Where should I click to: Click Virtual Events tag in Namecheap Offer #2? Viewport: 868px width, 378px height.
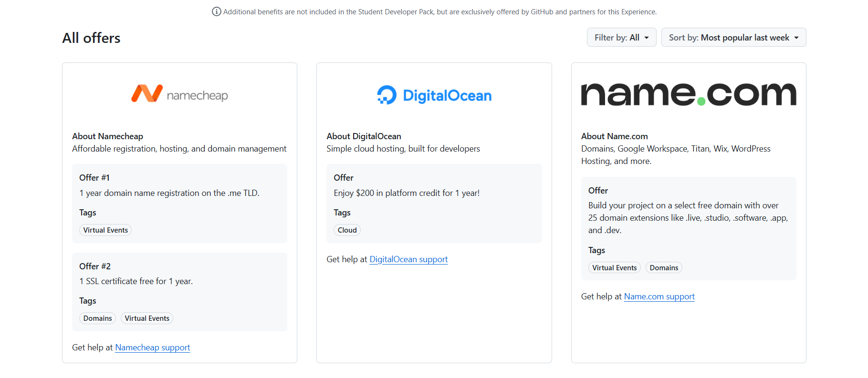click(147, 318)
